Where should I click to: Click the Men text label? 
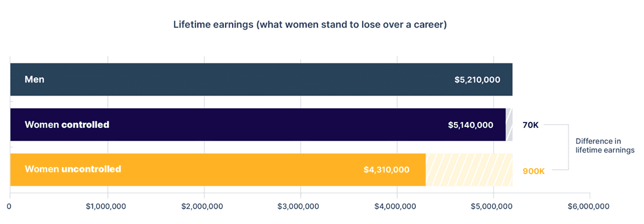34,80
